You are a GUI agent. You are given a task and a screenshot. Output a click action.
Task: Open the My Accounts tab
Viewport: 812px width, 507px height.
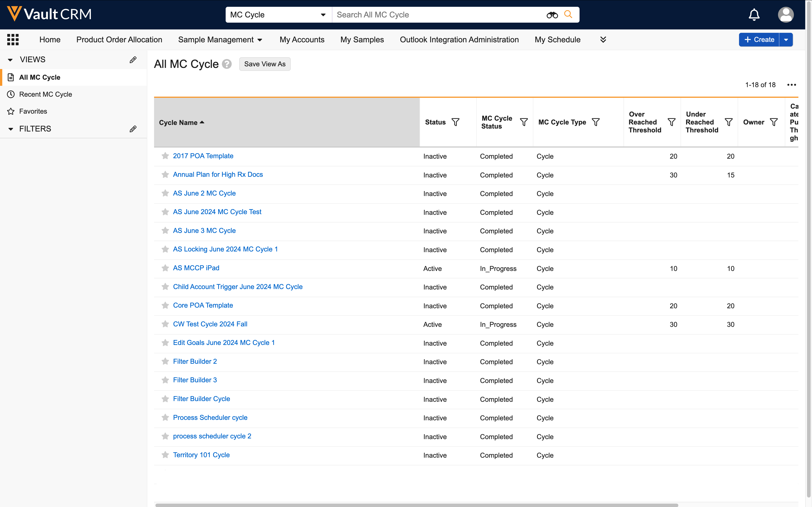(302, 40)
